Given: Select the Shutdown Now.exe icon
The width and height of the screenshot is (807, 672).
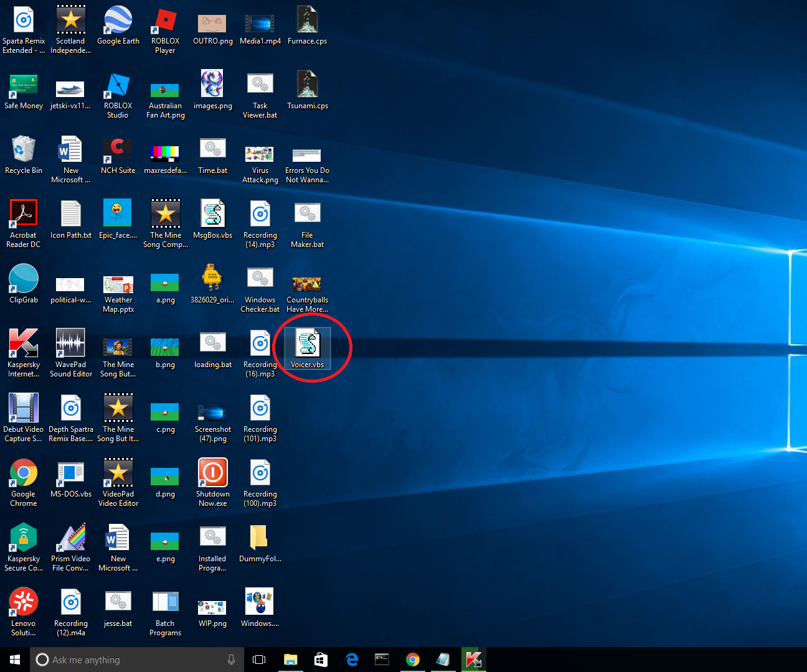Looking at the screenshot, I should point(212,474).
